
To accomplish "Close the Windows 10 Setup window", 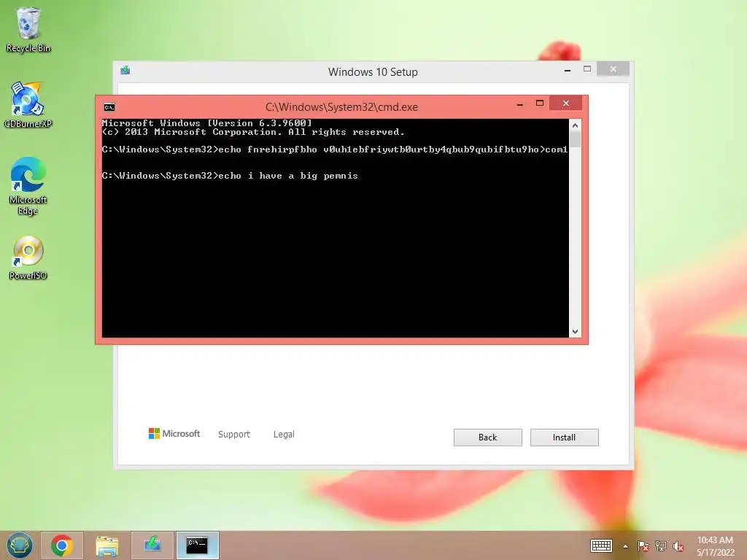I will [613, 69].
